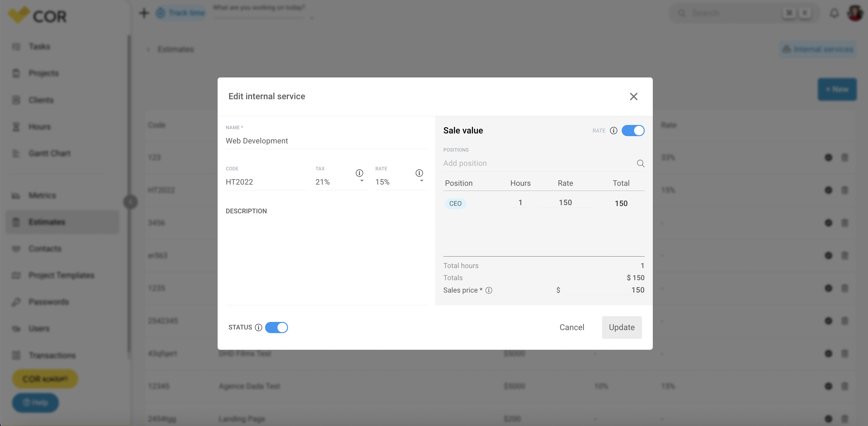
Task: Click the search icon in Add position
Action: coord(640,164)
